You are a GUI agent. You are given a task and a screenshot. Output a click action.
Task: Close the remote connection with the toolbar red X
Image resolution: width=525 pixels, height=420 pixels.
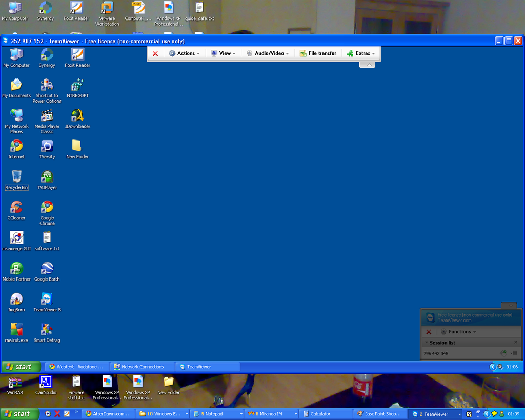click(x=155, y=53)
